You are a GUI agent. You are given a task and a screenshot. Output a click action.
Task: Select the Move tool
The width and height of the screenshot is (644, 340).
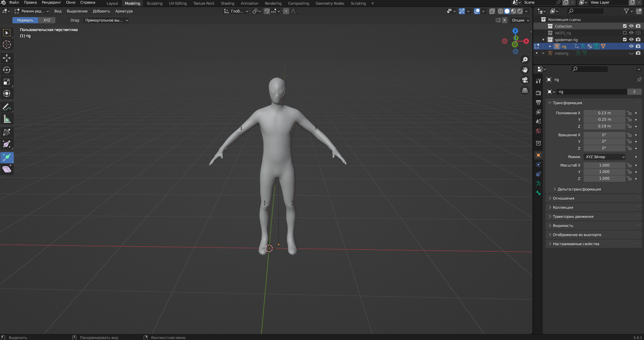coord(7,58)
